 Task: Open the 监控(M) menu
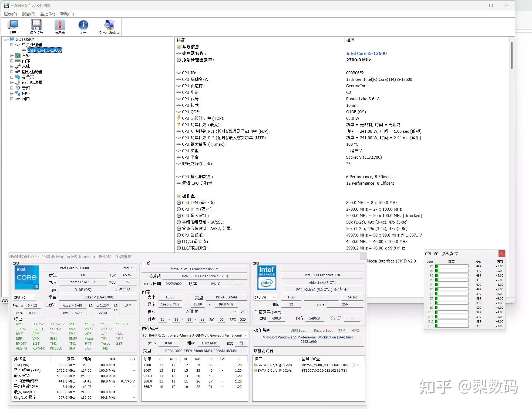coord(47,14)
